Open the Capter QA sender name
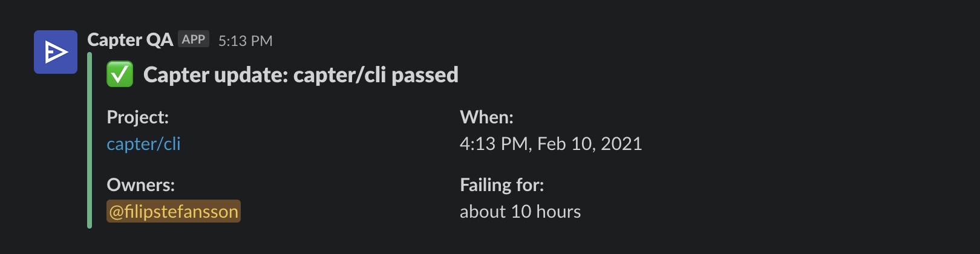980x254 pixels. [130, 40]
